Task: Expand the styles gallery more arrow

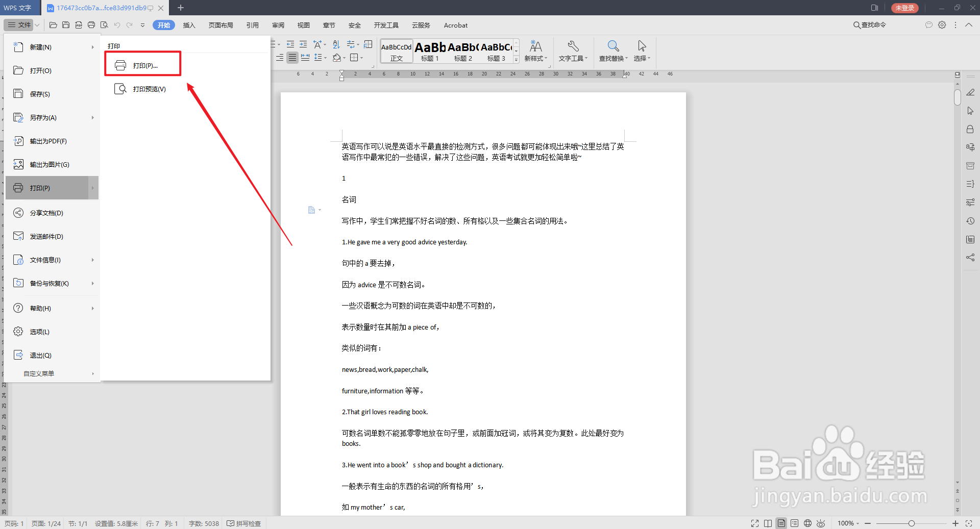Action: tap(516, 60)
